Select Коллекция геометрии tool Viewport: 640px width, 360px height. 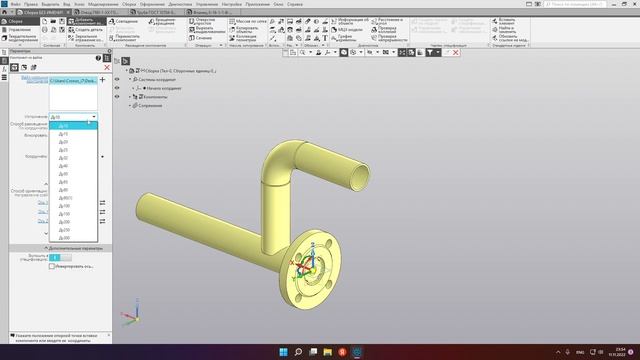(x=243, y=38)
